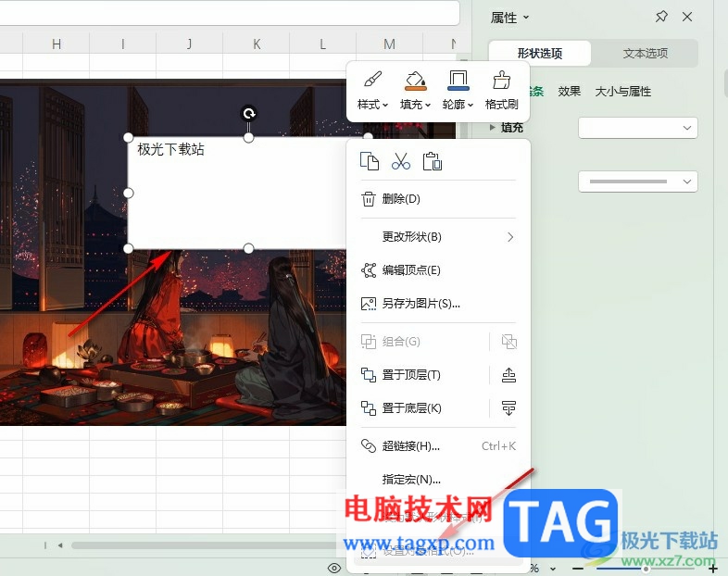Pin the 属性 panel
Viewport: 728px width, 576px height.
661,18
